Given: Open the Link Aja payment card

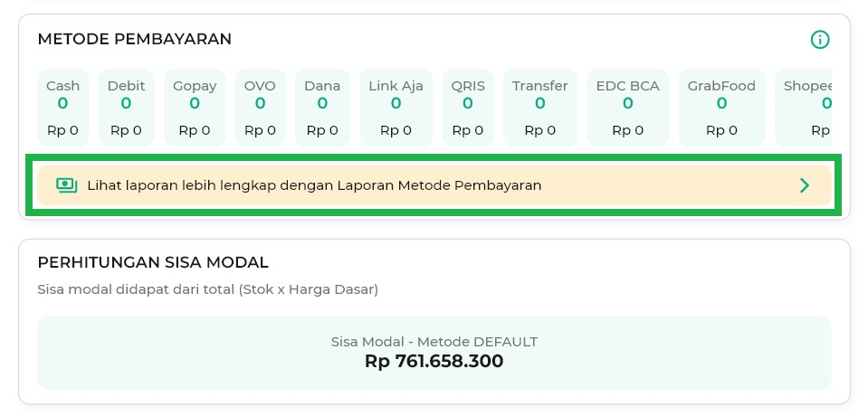Looking at the screenshot, I should [x=396, y=108].
